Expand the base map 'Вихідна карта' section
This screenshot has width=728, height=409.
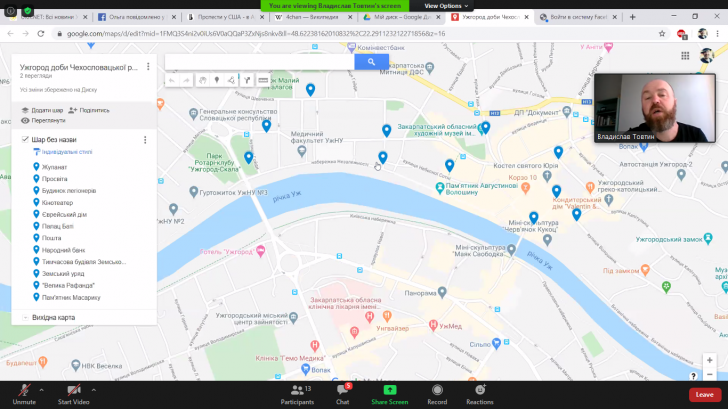tap(25, 317)
